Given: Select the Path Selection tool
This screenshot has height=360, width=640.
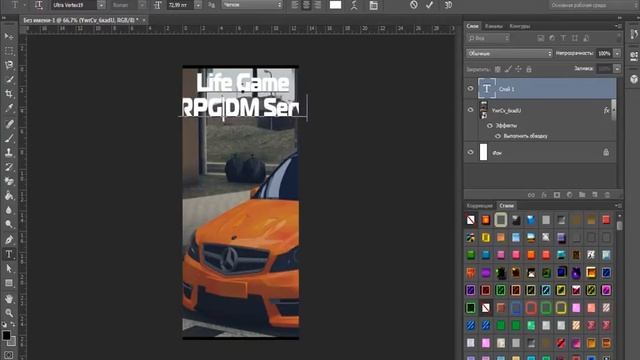Looking at the screenshot, I should (9, 269).
